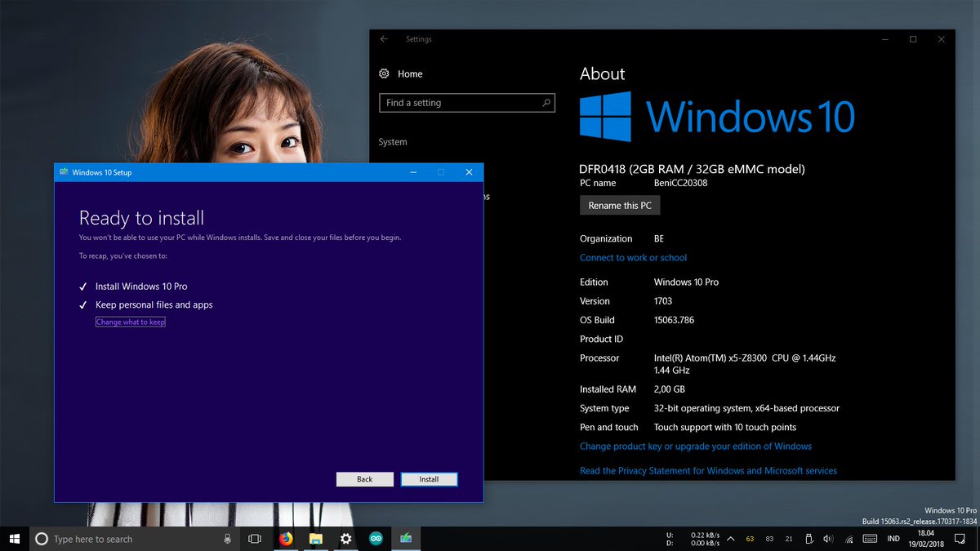Viewport: 980px width, 551px height.
Task: Click Installed RAM value 2,00 GB
Action: pos(670,389)
